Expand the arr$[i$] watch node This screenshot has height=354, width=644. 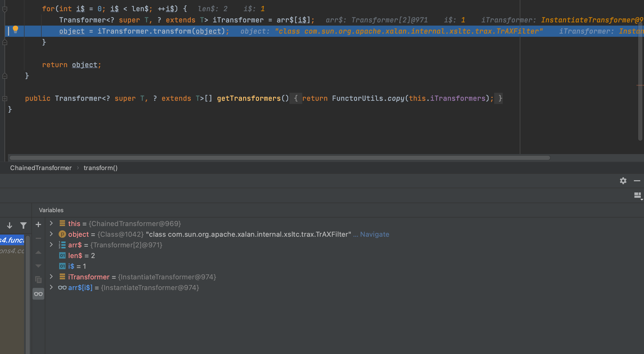pyautogui.click(x=51, y=287)
